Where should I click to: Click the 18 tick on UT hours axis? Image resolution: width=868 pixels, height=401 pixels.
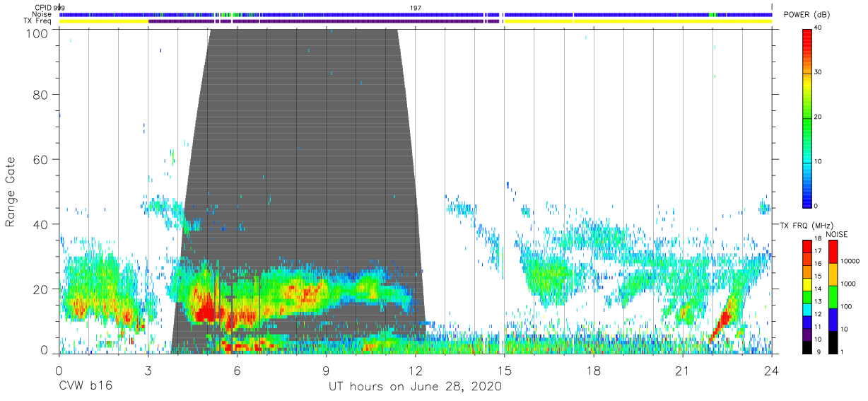[x=594, y=371]
